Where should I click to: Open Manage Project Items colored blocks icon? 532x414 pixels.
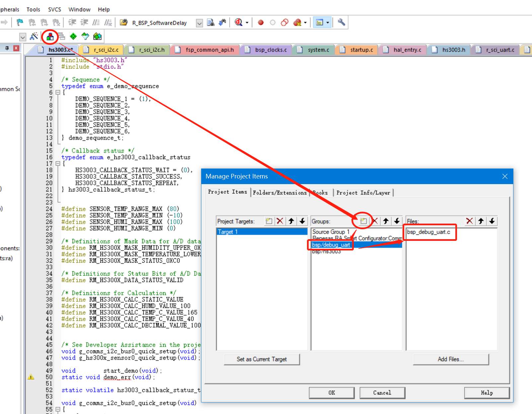point(50,36)
